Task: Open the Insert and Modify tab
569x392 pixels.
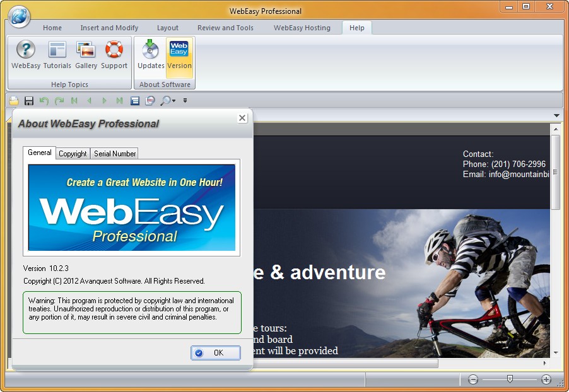Action: (109, 28)
